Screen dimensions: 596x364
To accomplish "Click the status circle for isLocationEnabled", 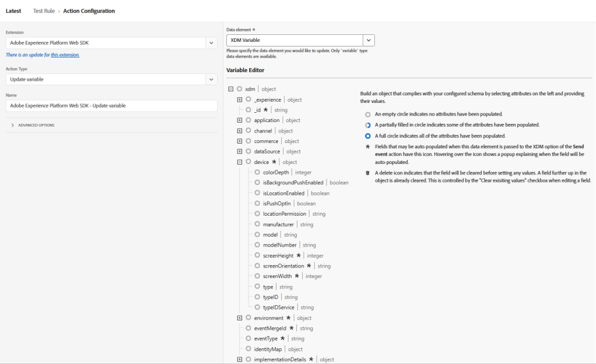I will pos(257,193).
